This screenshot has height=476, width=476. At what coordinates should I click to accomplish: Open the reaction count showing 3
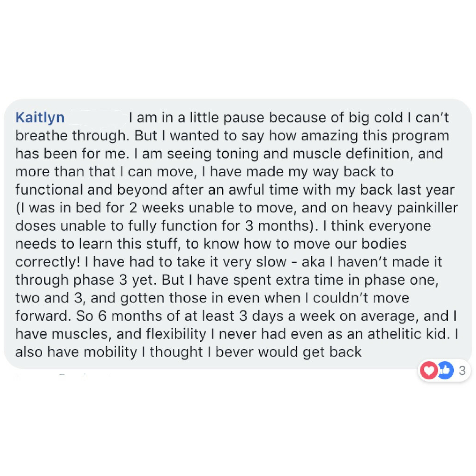point(462,370)
